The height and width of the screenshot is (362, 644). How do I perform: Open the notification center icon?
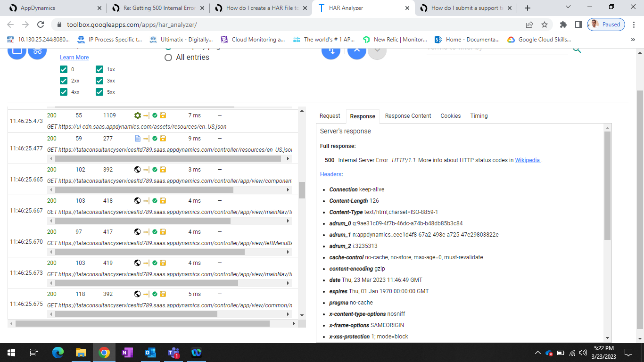point(628,353)
